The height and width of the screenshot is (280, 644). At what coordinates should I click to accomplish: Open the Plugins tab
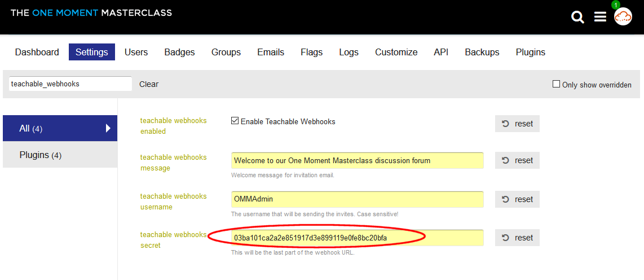(530, 52)
